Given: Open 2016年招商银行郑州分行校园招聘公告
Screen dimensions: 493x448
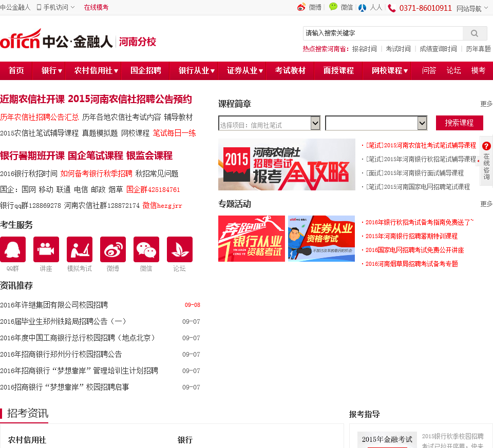Looking at the screenshot, I should coord(61,355).
